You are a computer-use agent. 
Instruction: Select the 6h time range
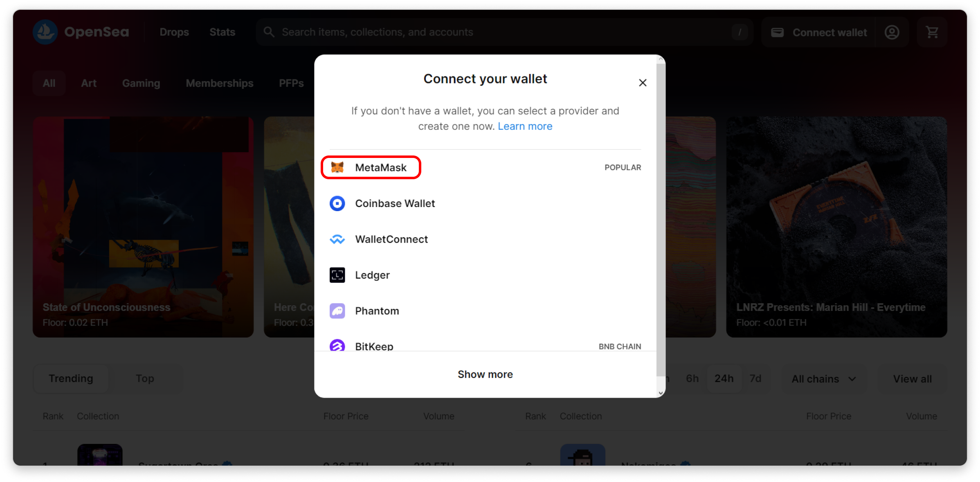pyautogui.click(x=692, y=378)
